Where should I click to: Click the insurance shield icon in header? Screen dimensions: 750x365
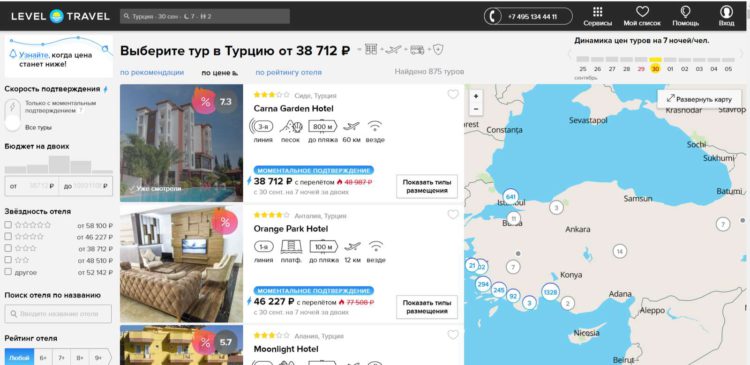[438, 49]
